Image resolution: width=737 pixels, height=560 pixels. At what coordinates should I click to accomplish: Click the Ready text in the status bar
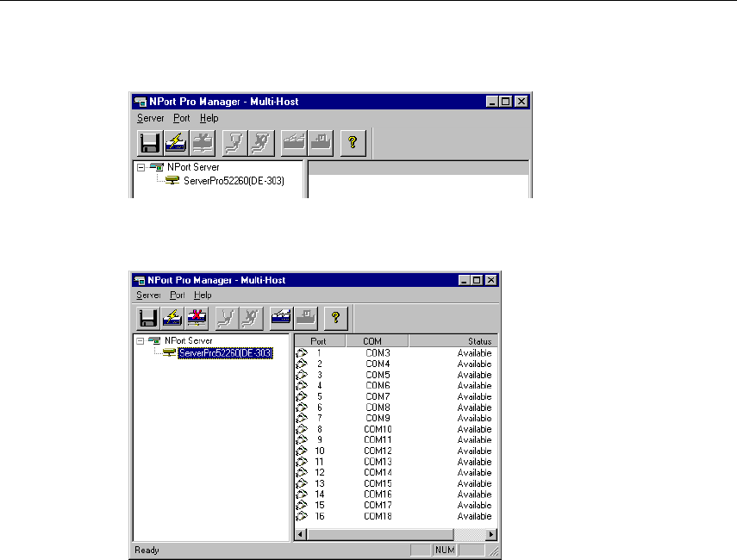(x=147, y=551)
